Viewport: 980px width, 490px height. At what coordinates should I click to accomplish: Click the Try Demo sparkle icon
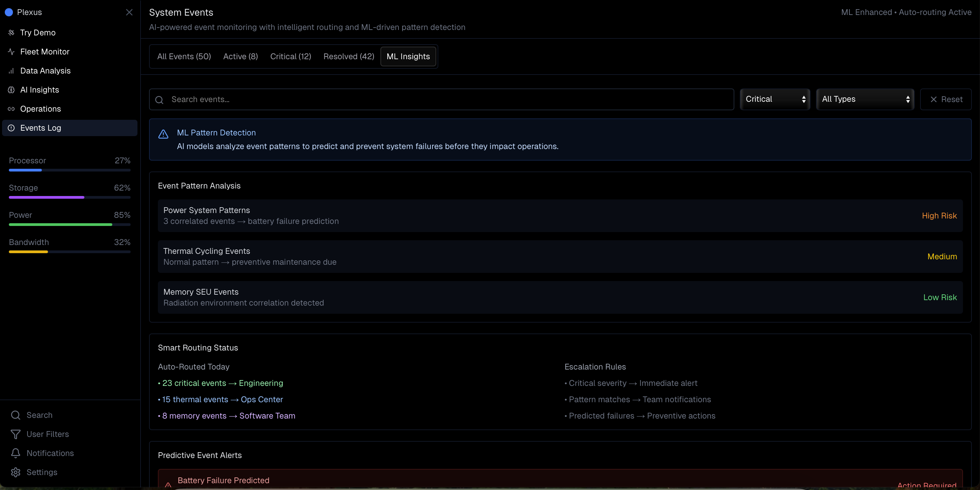(x=11, y=33)
